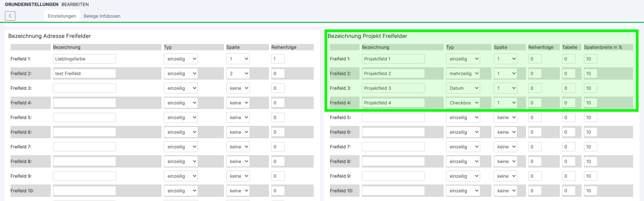
Task: Open Typ dropdown showing mehrzeilig
Action: click(463, 74)
